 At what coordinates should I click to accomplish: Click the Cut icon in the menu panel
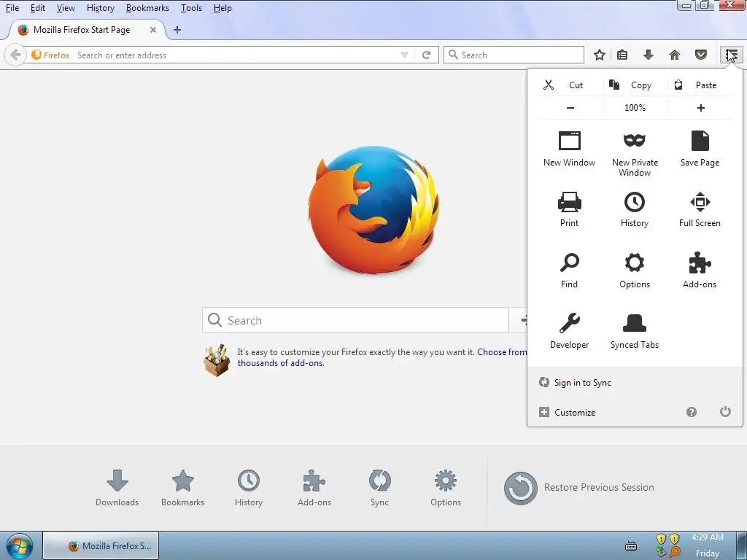point(549,85)
